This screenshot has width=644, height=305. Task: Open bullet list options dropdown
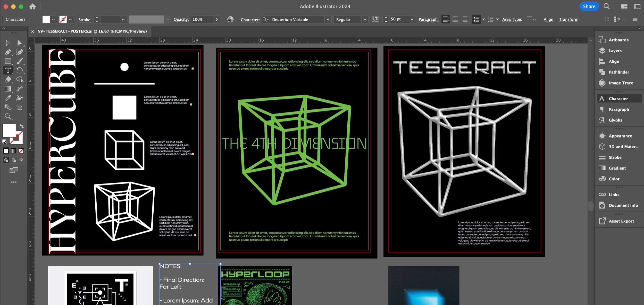coord(483,19)
